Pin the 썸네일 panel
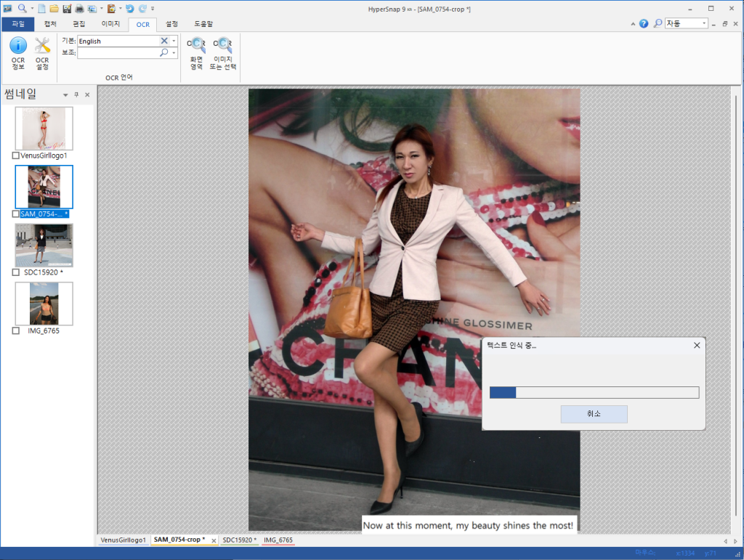The width and height of the screenshot is (744, 560). [x=76, y=95]
